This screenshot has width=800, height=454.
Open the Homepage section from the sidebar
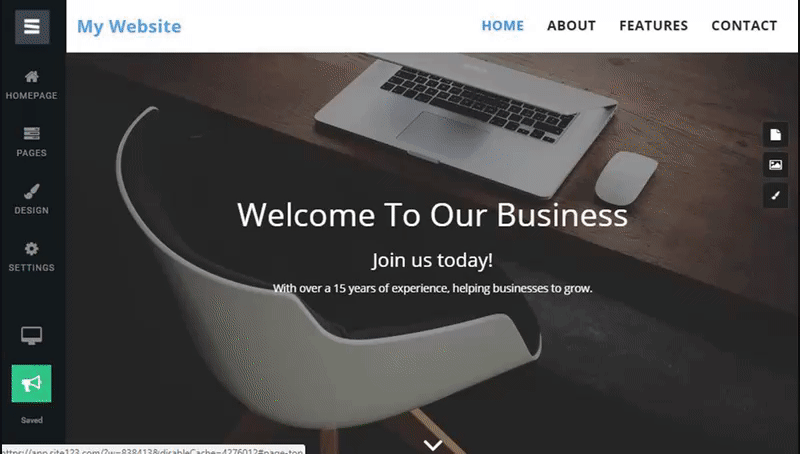click(32, 85)
